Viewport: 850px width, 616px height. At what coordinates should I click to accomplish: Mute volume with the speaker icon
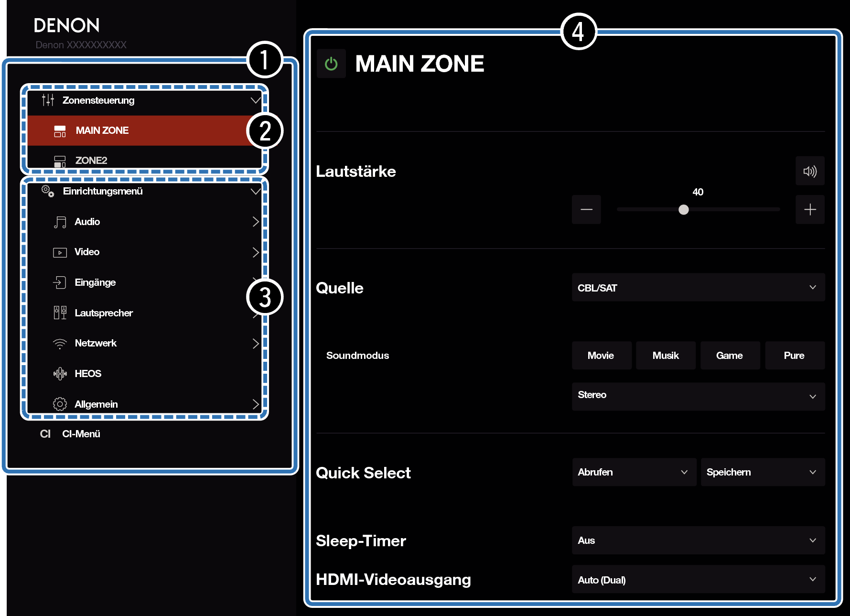810,171
